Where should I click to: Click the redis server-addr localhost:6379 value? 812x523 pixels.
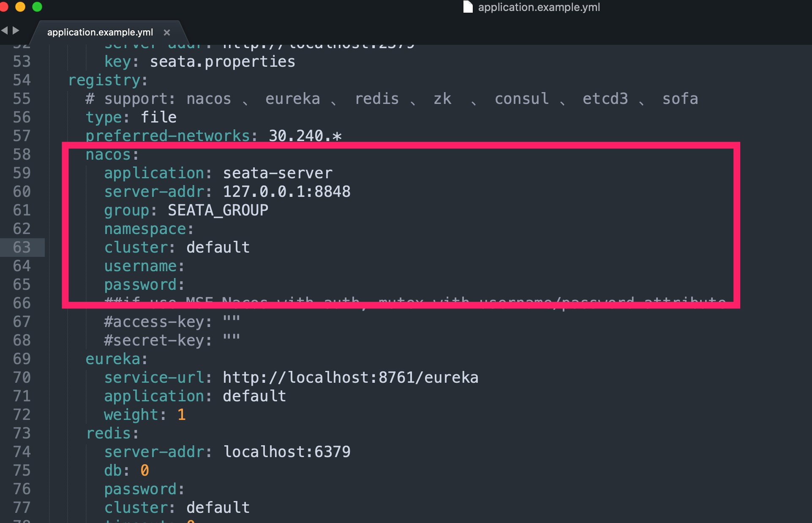pyautogui.click(x=286, y=452)
